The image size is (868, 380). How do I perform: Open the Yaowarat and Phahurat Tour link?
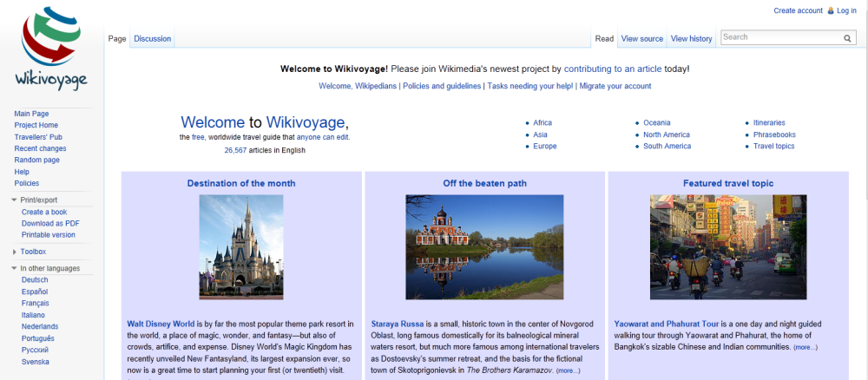click(x=667, y=324)
